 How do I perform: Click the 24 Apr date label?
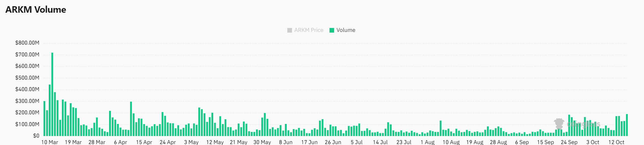point(168,142)
